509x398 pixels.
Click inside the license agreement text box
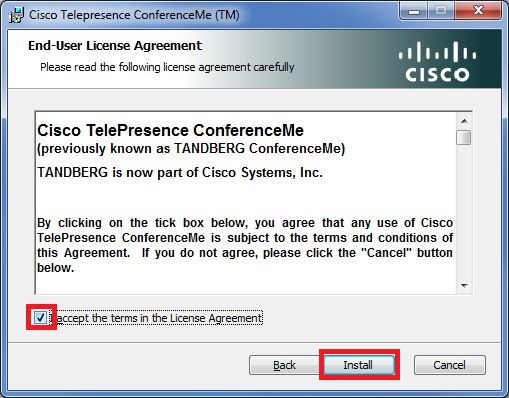click(246, 203)
